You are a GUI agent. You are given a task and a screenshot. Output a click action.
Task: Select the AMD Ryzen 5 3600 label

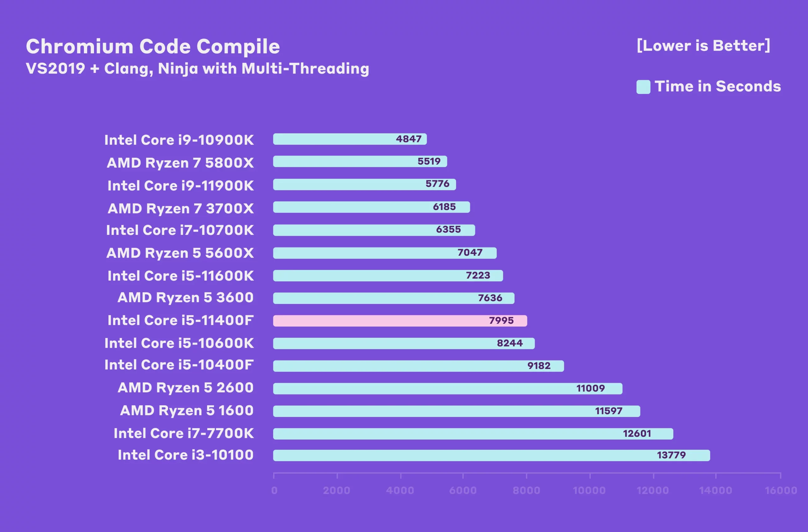[185, 298]
